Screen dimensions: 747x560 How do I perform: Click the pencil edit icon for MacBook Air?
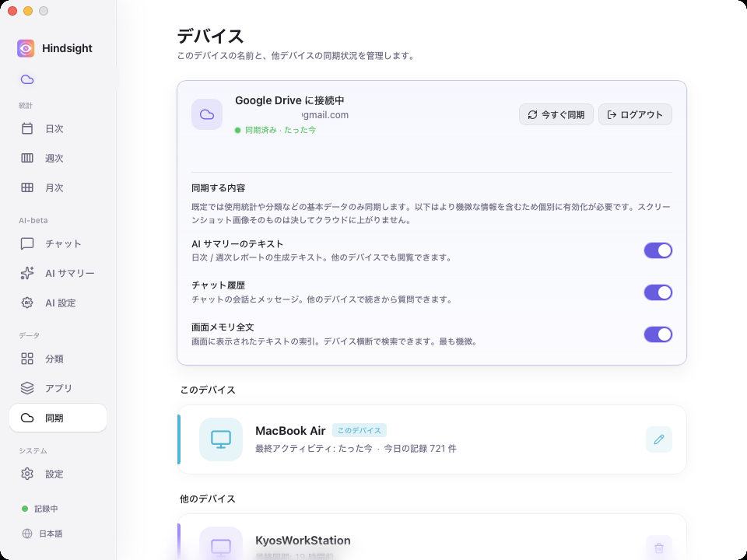[659, 439]
